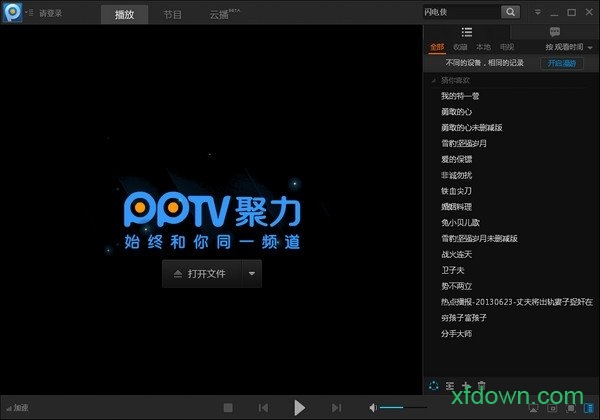
Task: Select 分手大师 in the list
Action: (457, 334)
